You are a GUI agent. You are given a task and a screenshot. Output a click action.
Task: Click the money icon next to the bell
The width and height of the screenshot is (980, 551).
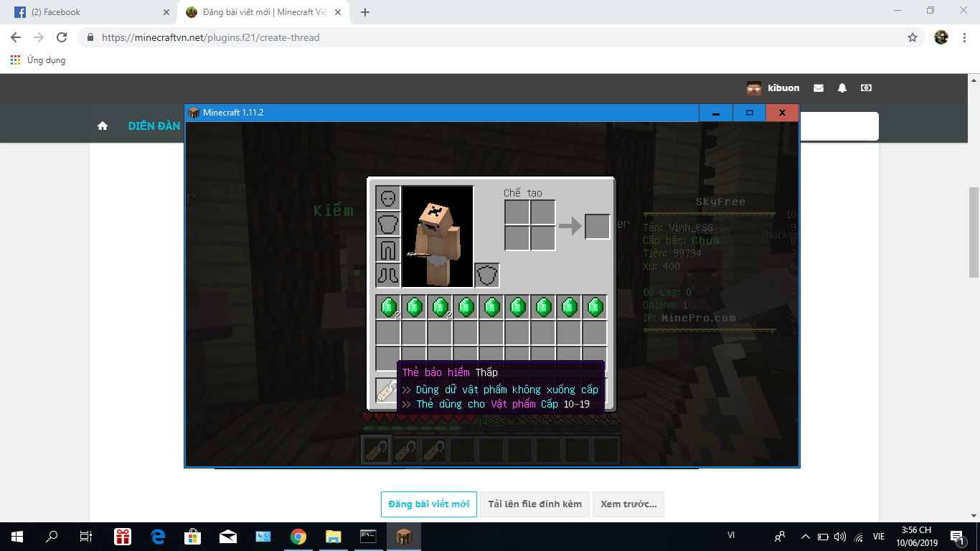point(866,88)
